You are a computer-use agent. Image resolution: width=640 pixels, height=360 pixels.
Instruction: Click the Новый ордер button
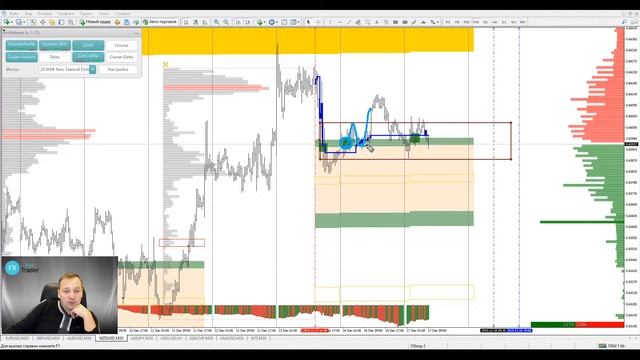pyautogui.click(x=95, y=22)
